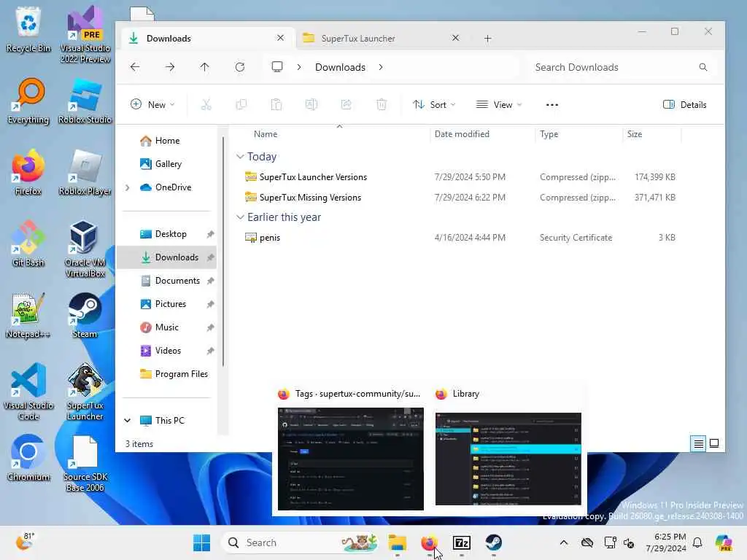747x560 pixels.
Task: Open Home in the navigation pane
Action: pos(167,141)
